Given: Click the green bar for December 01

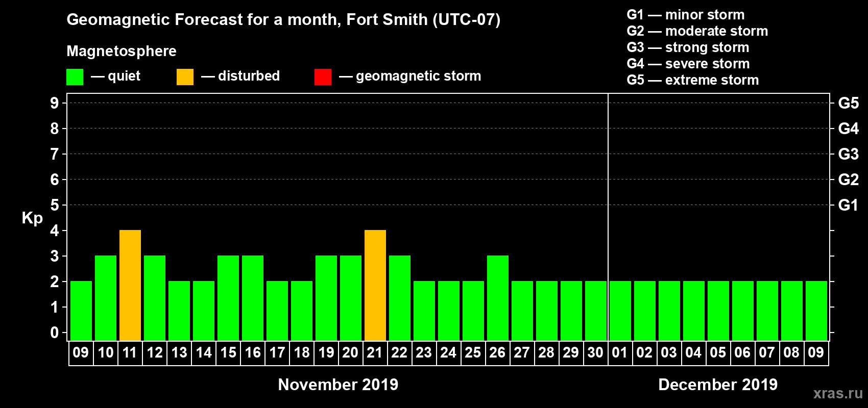Looking at the screenshot, I should (x=620, y=311).
